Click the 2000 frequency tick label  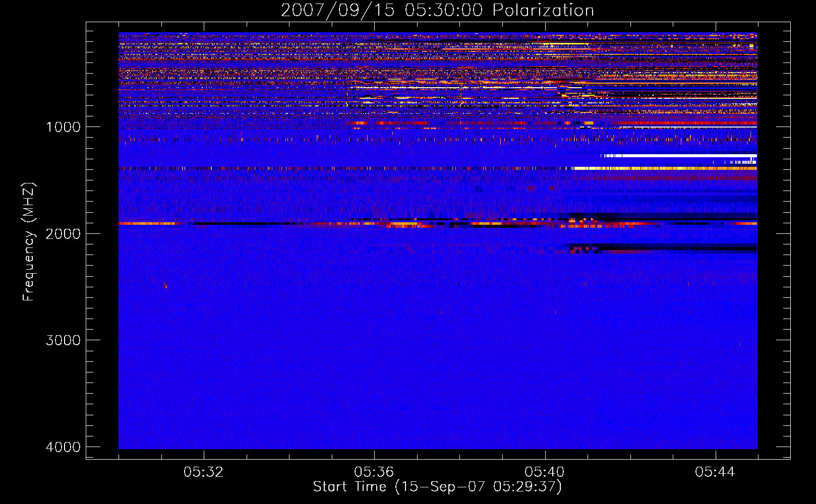(63, 233)
